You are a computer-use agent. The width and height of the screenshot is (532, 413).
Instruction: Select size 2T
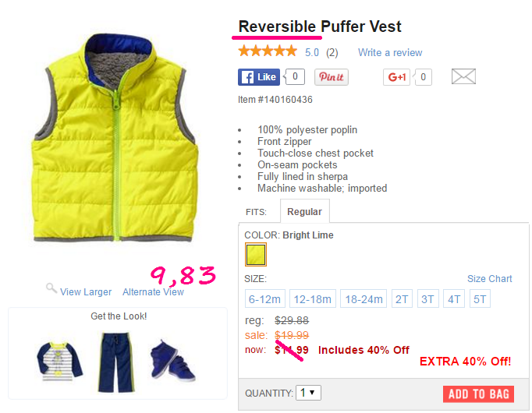coord(402,298)
